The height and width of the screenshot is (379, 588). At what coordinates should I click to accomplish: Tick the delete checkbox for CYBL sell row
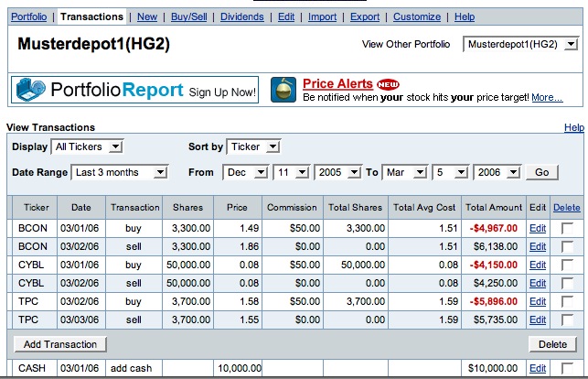567,283
